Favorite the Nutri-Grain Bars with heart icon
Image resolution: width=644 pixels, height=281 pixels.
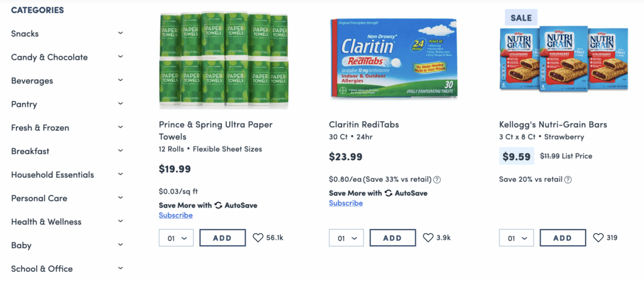(x=598, y=238)
